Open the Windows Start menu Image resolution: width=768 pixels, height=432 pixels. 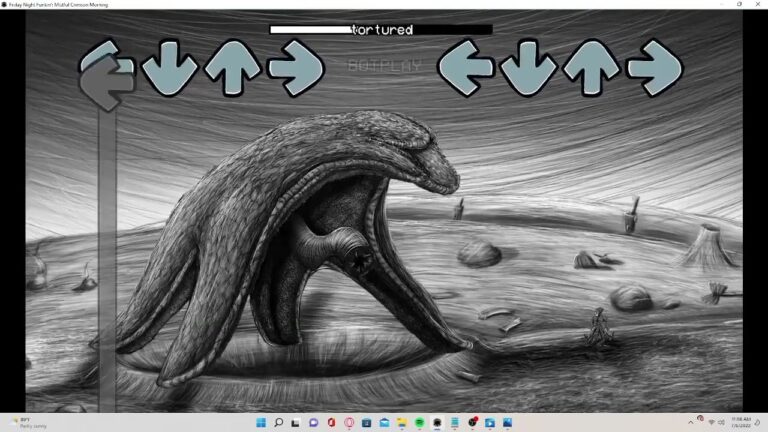pos(261,422)
